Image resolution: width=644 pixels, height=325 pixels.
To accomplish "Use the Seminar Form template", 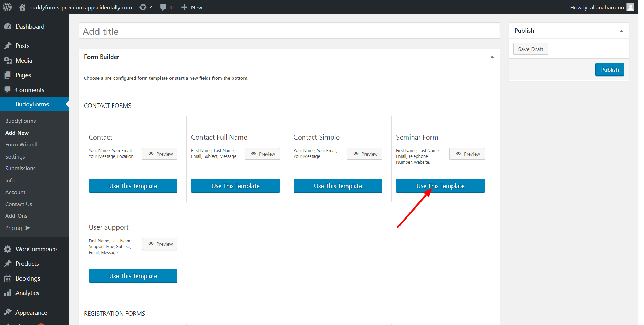I will 440,186.
